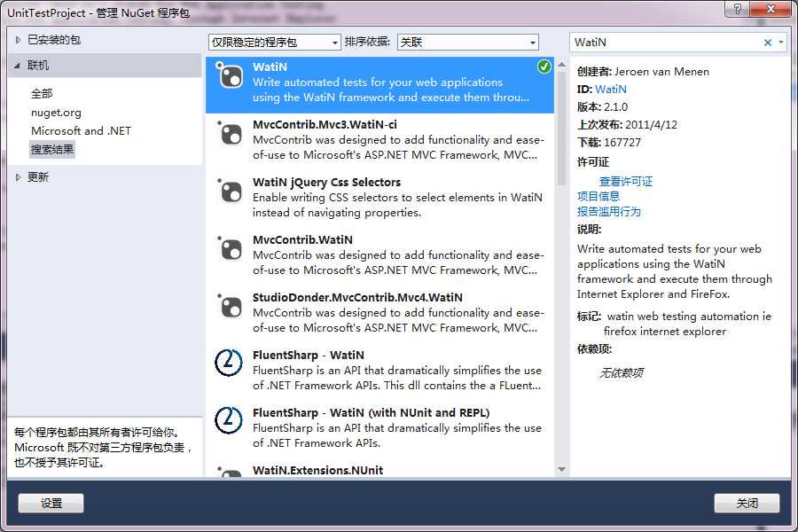Click the 关闭 button
798x532 pixels.
tap(747, 504)
